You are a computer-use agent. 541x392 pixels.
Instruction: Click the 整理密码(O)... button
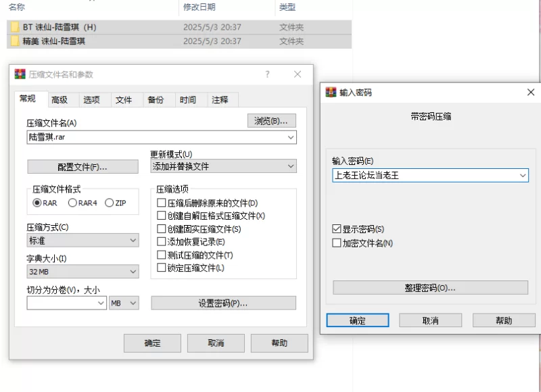430,287
